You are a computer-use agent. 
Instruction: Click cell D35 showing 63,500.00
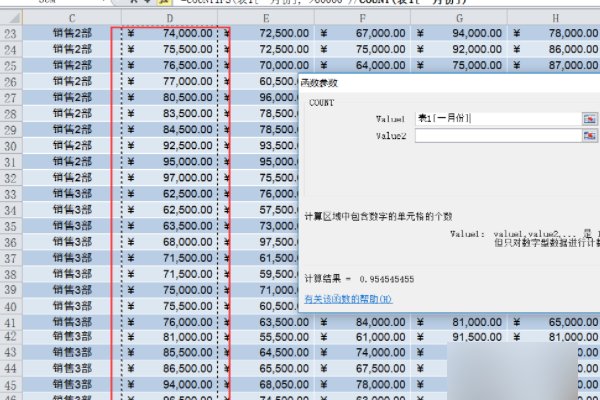[x=170, y=226]
